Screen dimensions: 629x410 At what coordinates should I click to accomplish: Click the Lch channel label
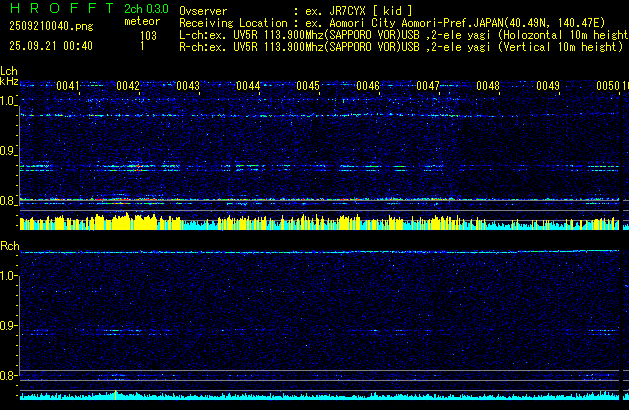click(9, 71)
